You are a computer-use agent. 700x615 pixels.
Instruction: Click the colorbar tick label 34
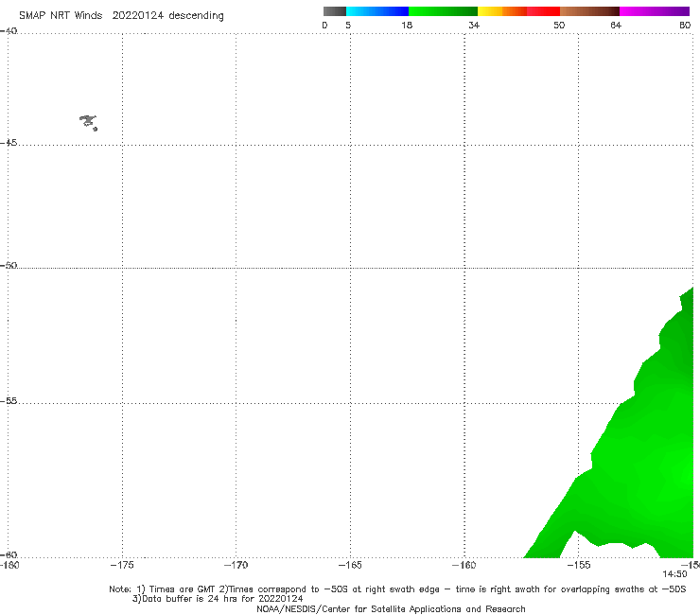click(474, 25)
